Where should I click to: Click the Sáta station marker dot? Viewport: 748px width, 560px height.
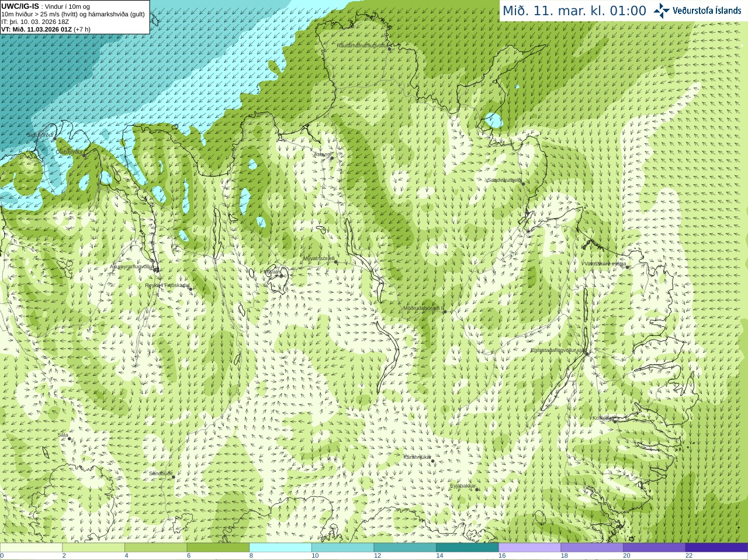click(70, 439)
